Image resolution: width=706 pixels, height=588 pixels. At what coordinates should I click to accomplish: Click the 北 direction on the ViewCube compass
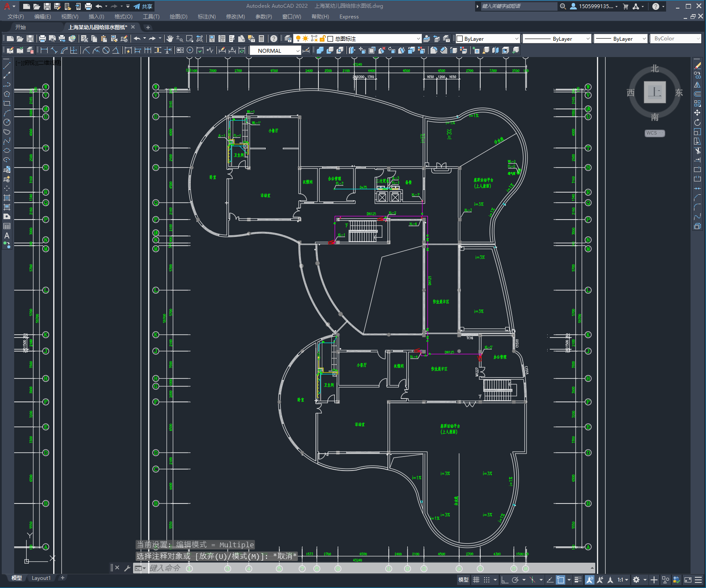654,69
